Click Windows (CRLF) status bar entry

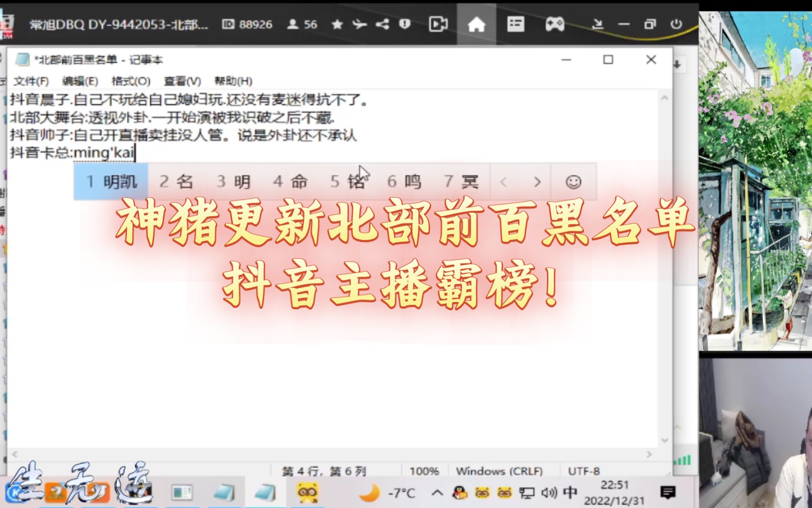coord(499,471)
